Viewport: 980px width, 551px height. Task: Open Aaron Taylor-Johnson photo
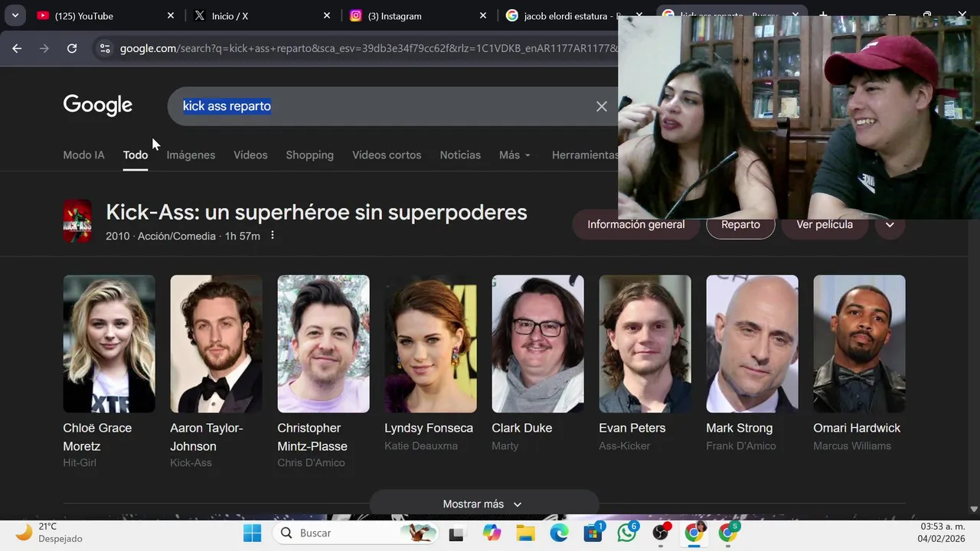[216, 344]
